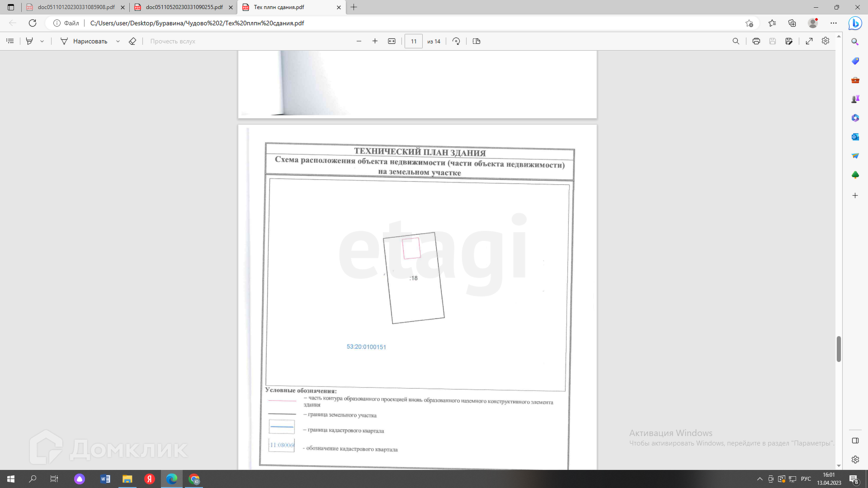Click the page number input field
This screenshot has width=868, height=488.
tap(413, 41)
